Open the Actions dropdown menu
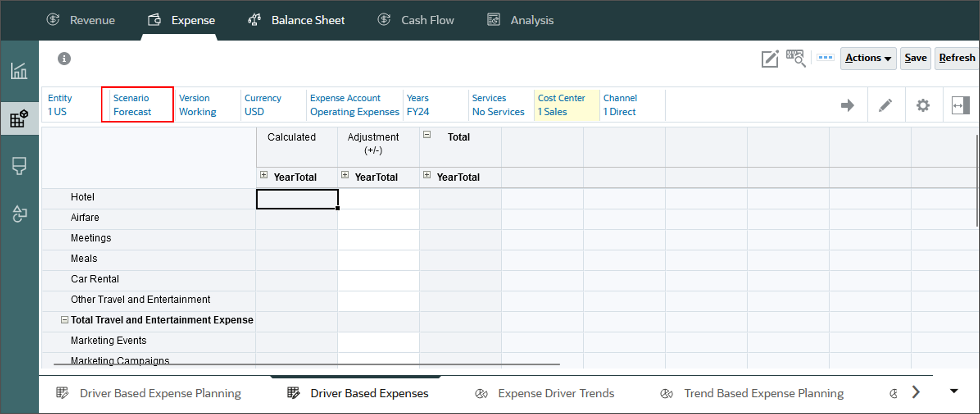The height and width of the screenshot is (414, 980). 868,58
